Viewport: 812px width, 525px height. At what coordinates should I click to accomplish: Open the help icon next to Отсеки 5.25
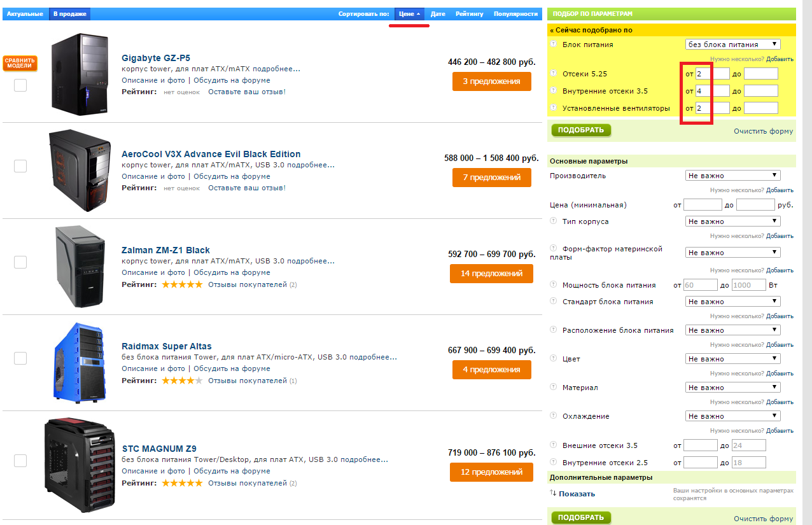coord(553,74)
